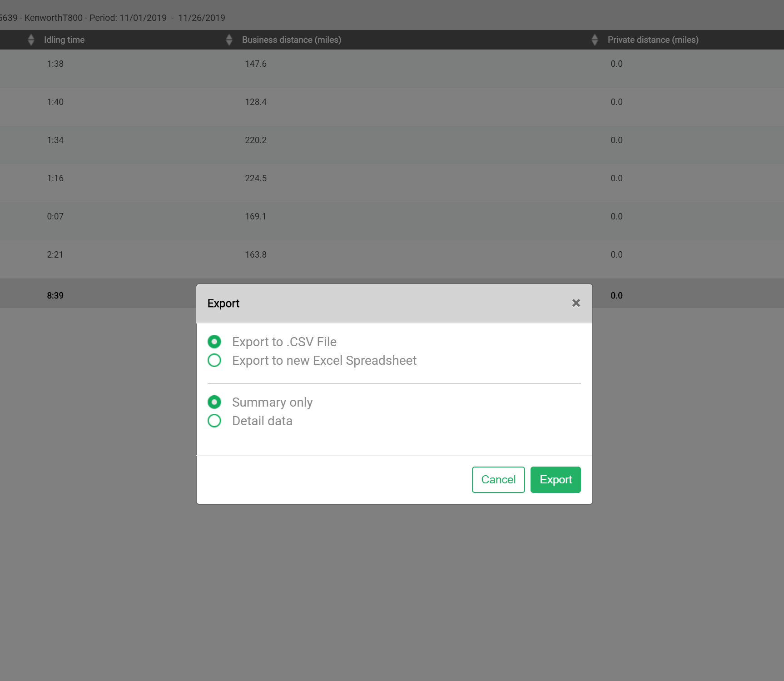This screenshot has width=784, height=681.
Task: Click business distance value 163.8
Action: click(x=256, y=255)
